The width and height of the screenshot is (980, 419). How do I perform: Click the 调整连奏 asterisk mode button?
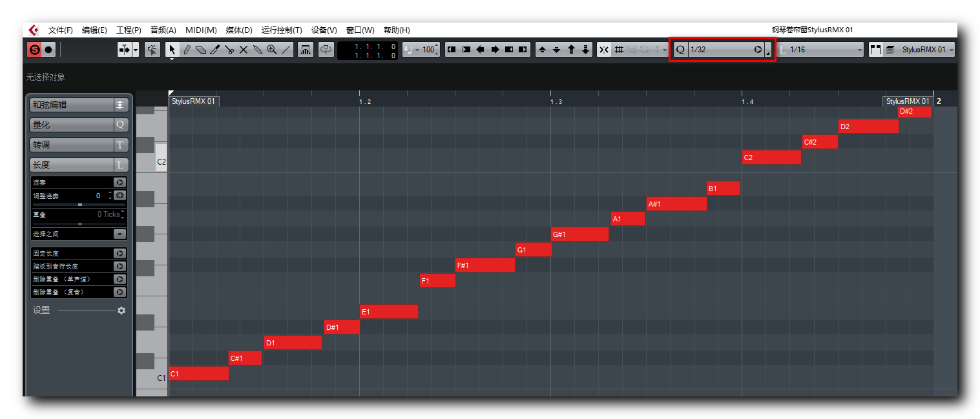(x=120, y=195)
